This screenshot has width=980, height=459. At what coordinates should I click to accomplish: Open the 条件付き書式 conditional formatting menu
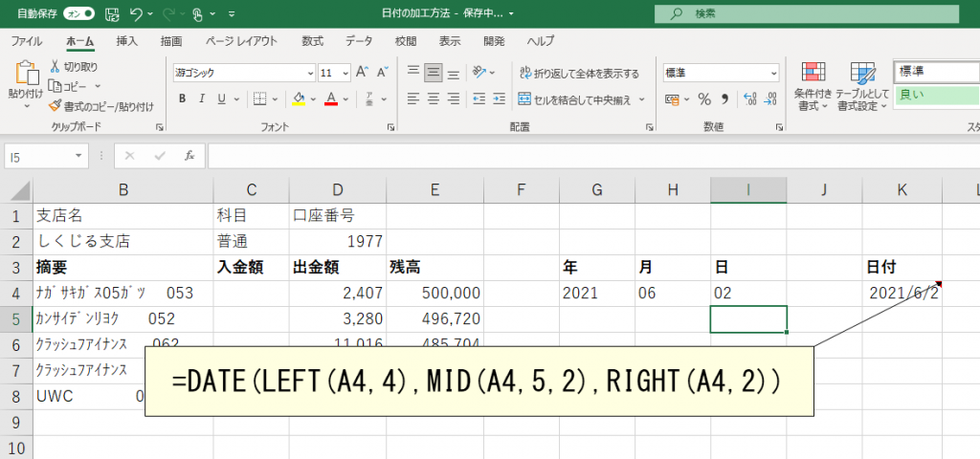(x=813, y=85)
